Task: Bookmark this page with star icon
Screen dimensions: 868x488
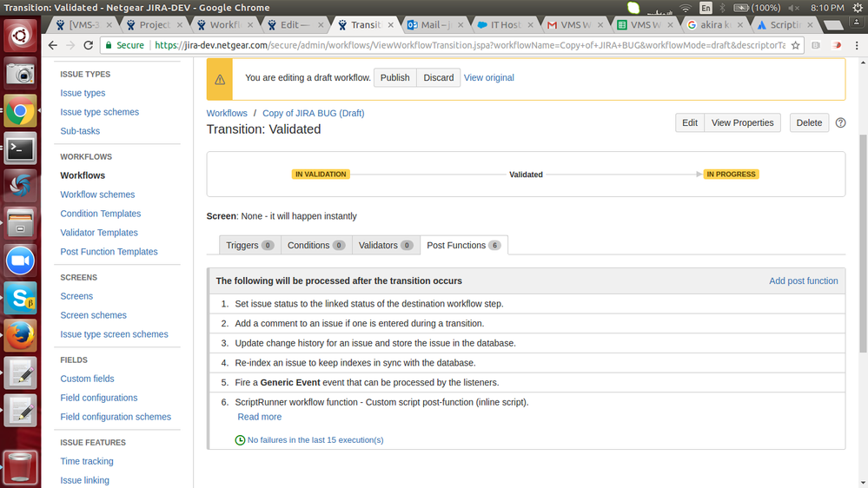Action: (x=796, y=45)
